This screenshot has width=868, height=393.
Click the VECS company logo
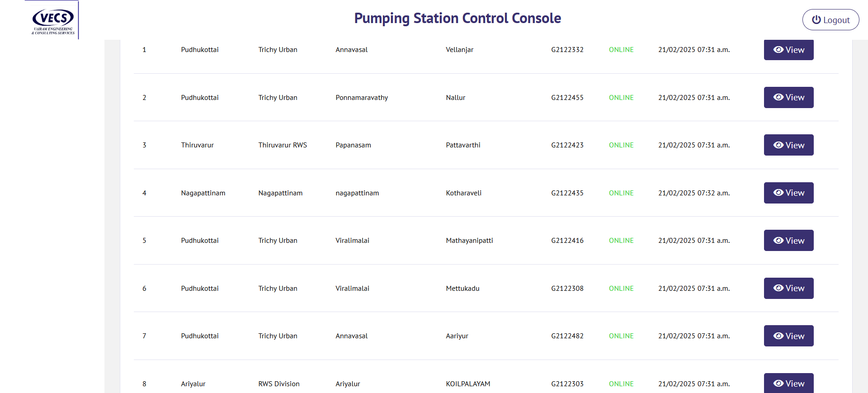53,20
